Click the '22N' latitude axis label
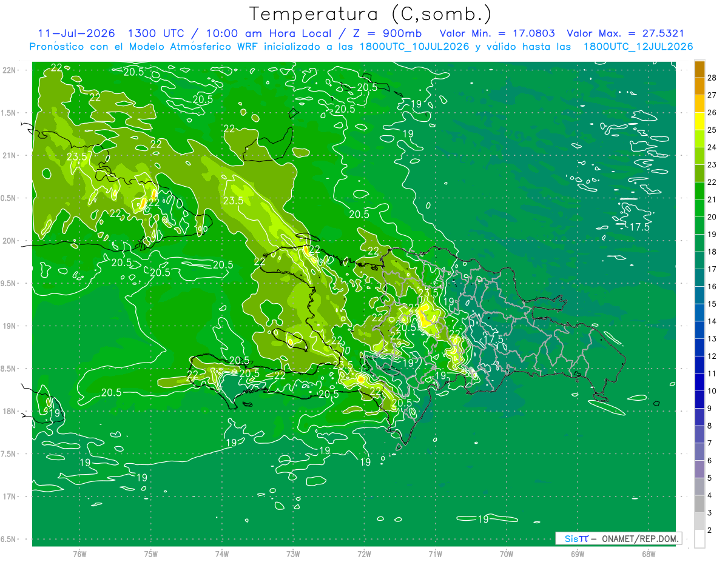 tap(10, 70)
